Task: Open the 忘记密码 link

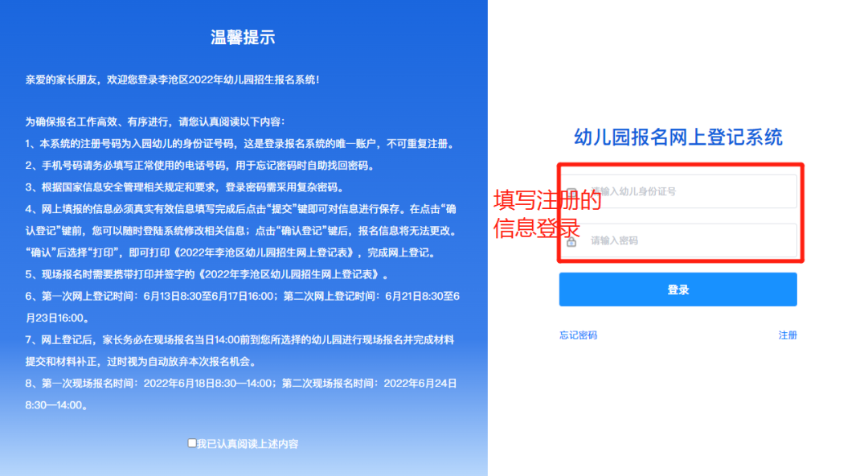Action: point(578,335)
